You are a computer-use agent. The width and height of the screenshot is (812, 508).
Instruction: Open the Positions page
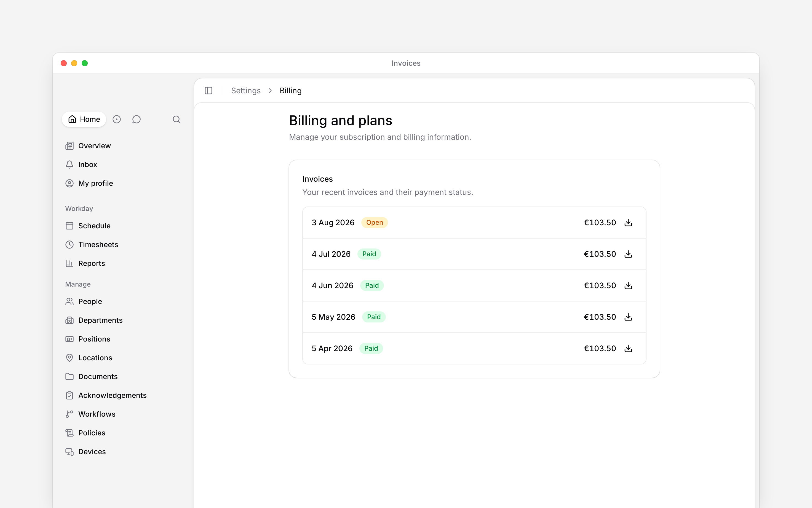124,339
